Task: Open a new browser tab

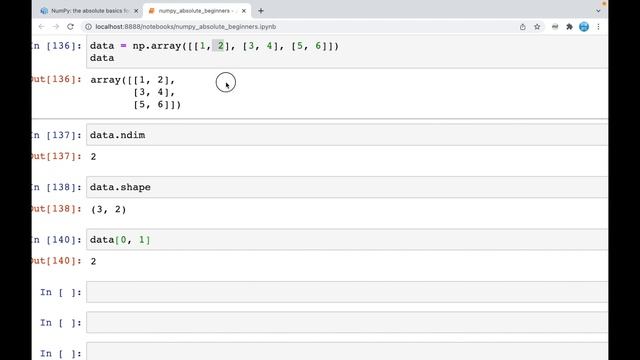Action: [261, 11]
